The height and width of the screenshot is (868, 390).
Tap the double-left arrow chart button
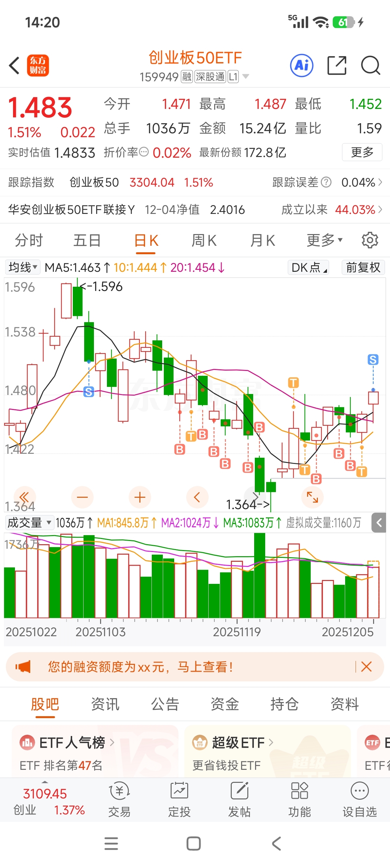[x=25, y=497]
